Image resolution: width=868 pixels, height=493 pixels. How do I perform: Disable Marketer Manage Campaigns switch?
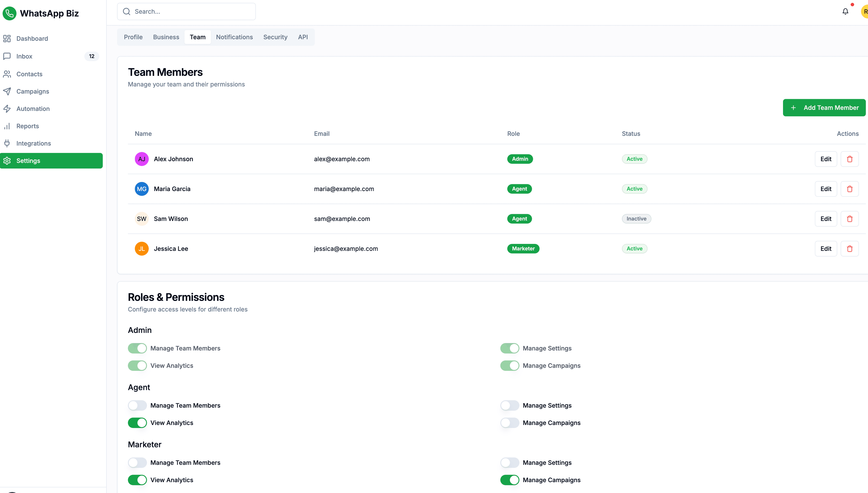pos(509,480)
